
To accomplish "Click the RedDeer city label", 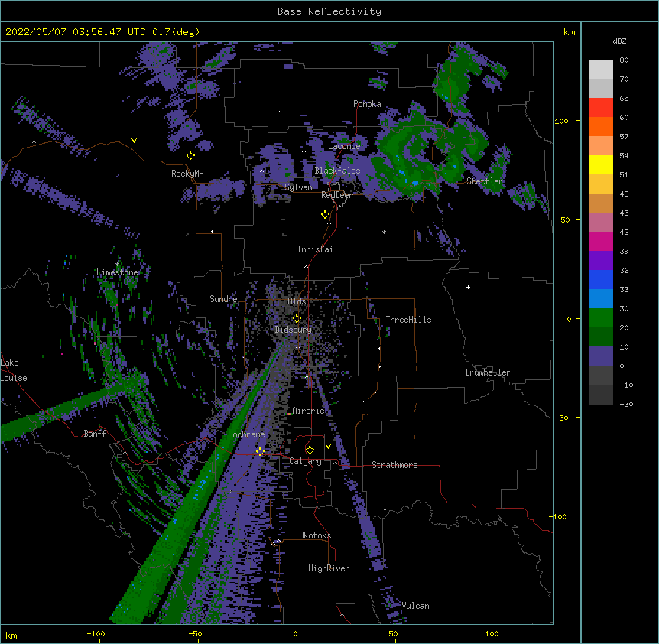I will point(336,195).
